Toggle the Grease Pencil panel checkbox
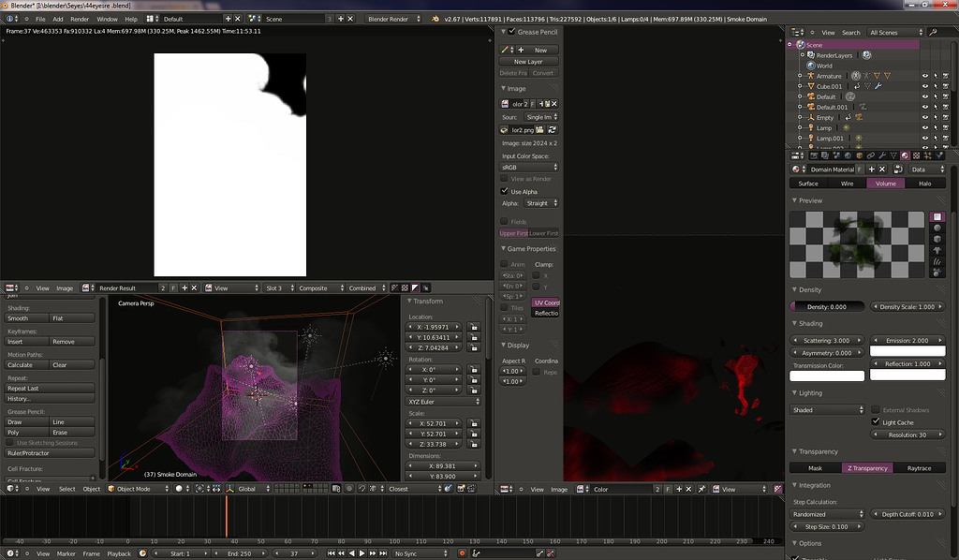The image size is (959, 560). click(x=512, y=32)
